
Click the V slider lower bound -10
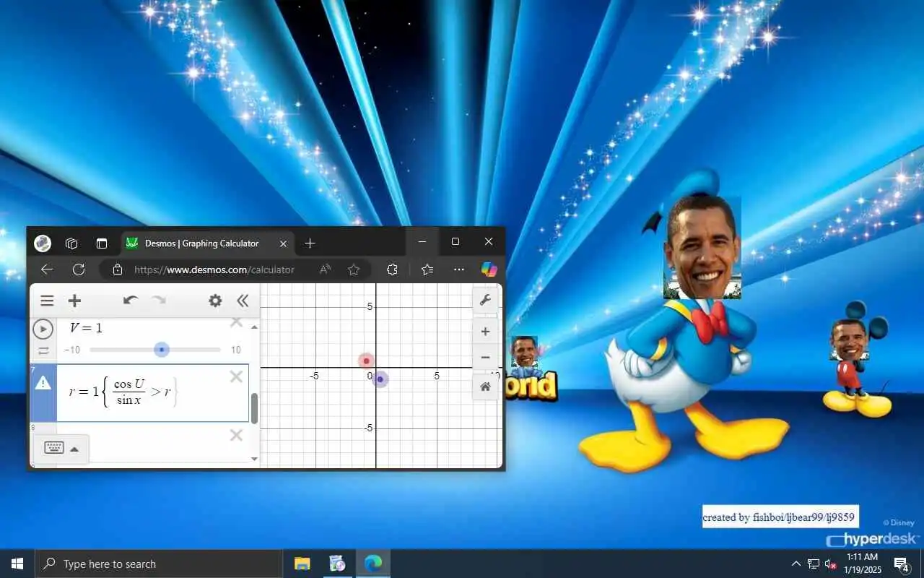coord(72,350)
